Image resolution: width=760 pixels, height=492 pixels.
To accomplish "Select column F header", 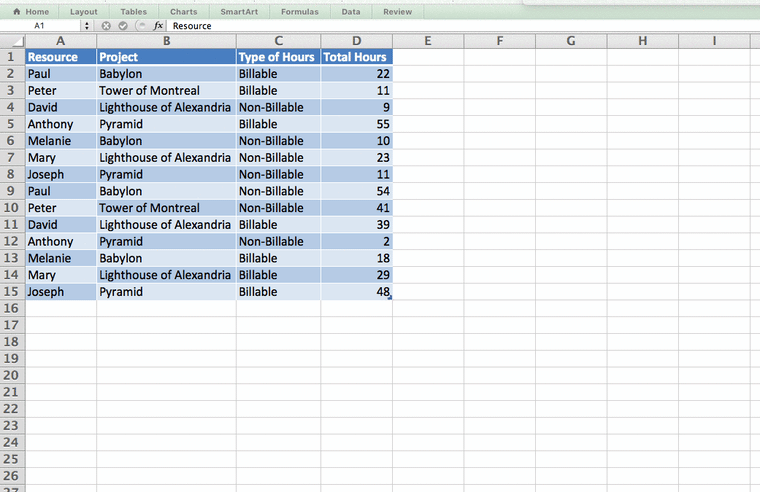I will pyautogui.click(x=500, y=41).
